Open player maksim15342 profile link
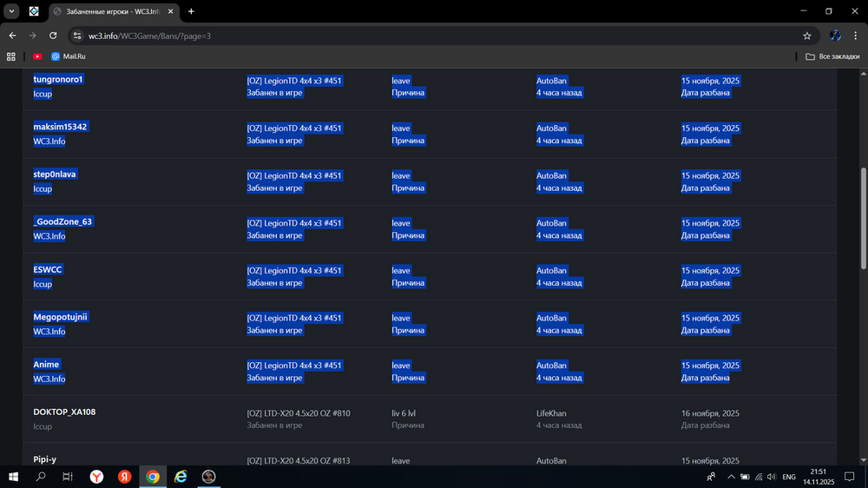 coord(60,127)
